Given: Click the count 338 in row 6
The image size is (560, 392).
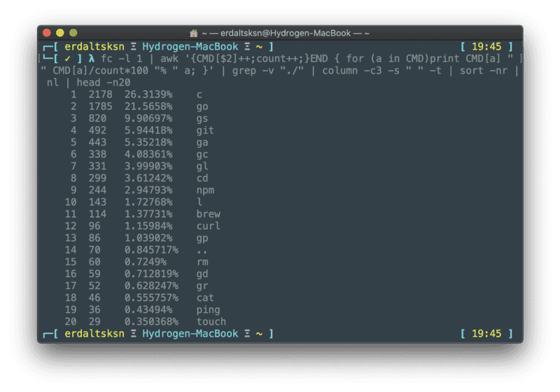Looking at the screenshot, I should (x=97, y=154).
